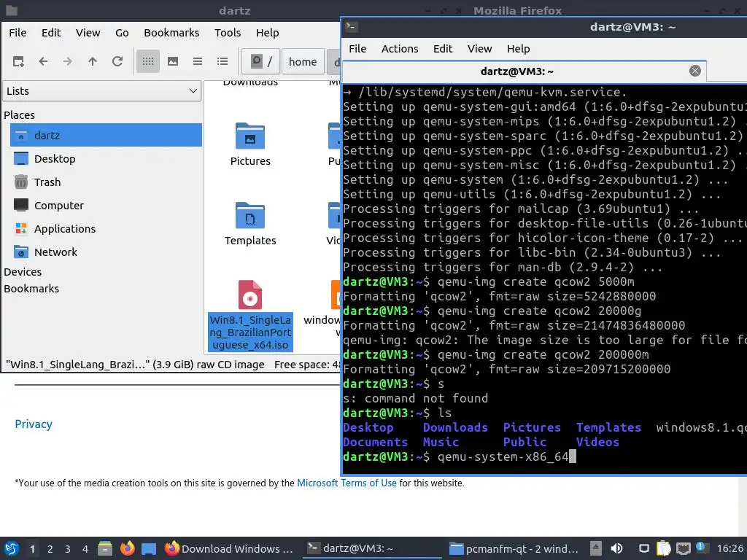This screenshot has height=560, width=747.
Task: Open file manager Edit menu
Action: tap(51, 32)
